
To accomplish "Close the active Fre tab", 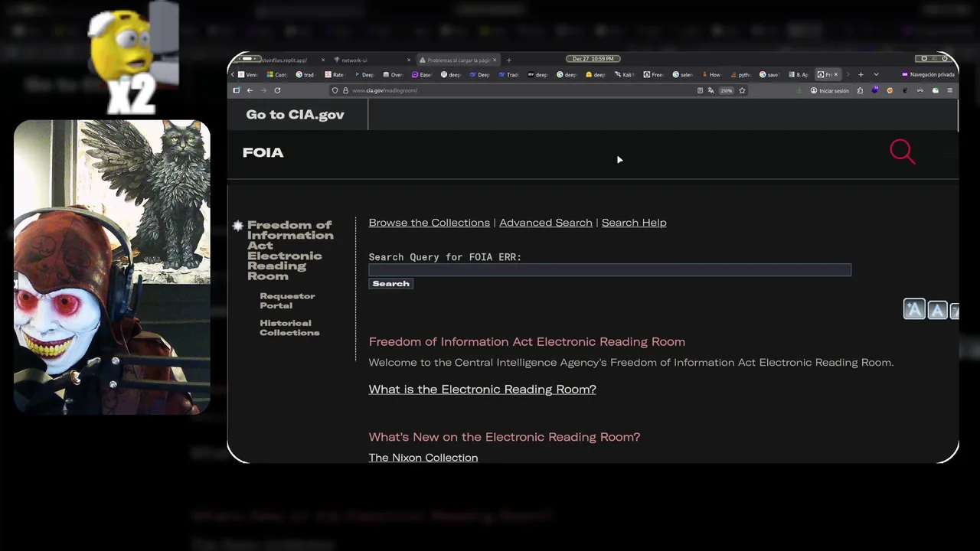I will [836, 74].
